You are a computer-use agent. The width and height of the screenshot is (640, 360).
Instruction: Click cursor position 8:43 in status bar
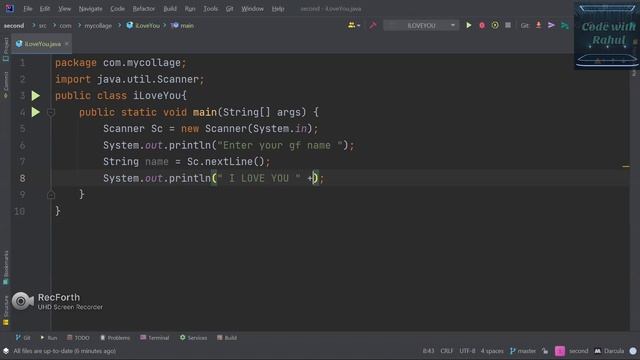pyautogui.click(x=428, y=351)
